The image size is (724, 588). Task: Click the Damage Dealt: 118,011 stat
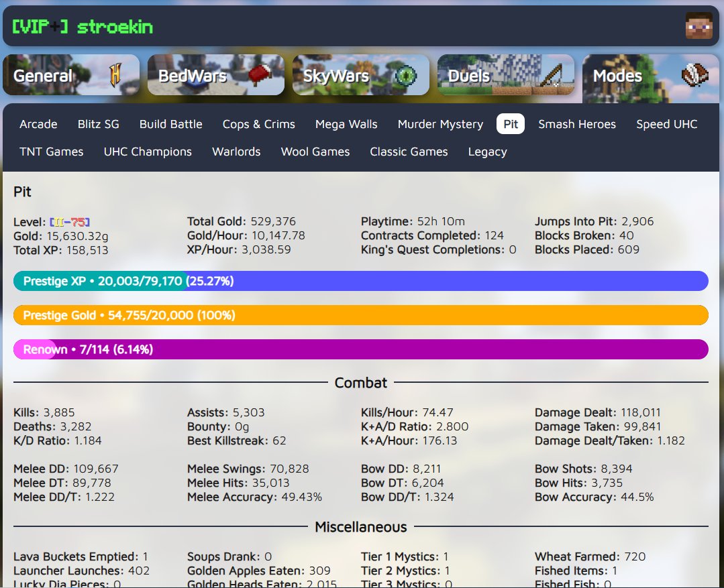pyautogui.click(x=597, y=412)
